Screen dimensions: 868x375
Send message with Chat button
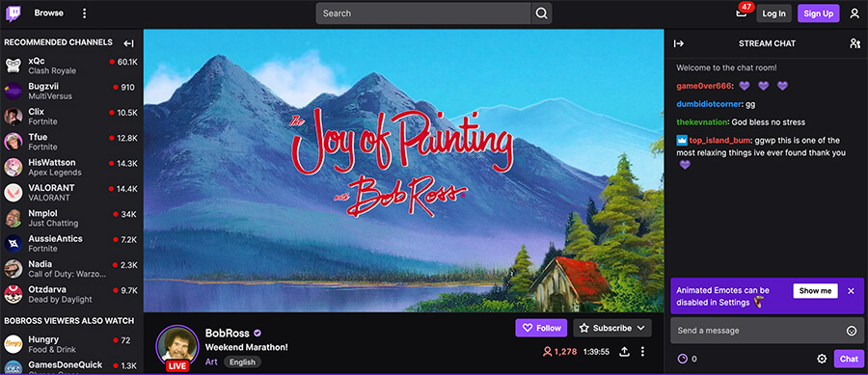point(849,359)
